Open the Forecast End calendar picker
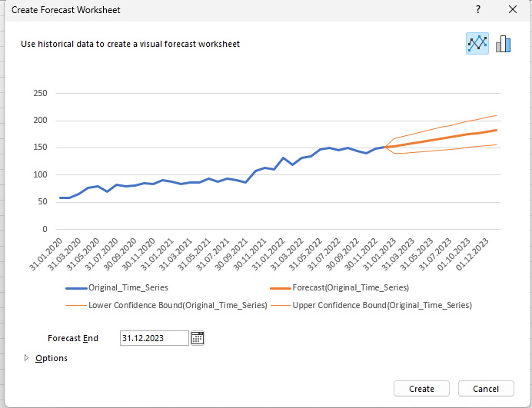Viewport: 532px width, 408px height. 198,338
